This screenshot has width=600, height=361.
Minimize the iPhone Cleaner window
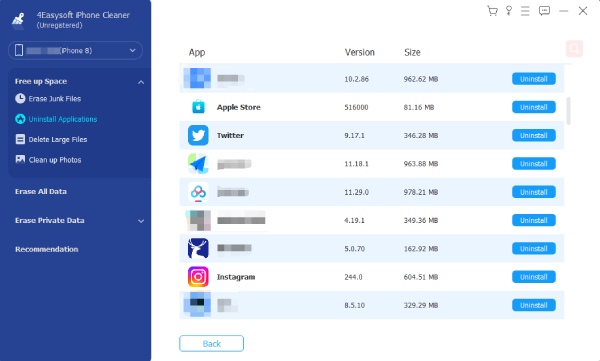coord(563,11)
